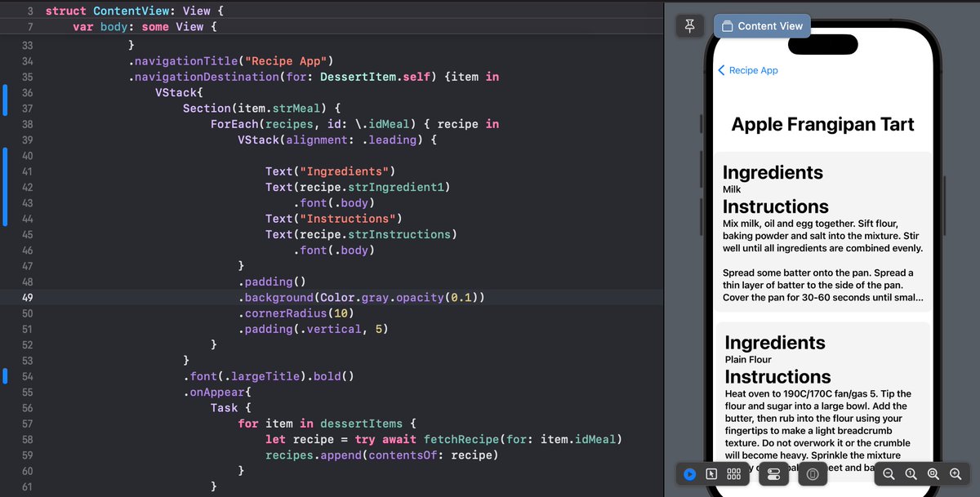
Task: Toggle the pin preview icon
Action: click(x=690, y=25)
